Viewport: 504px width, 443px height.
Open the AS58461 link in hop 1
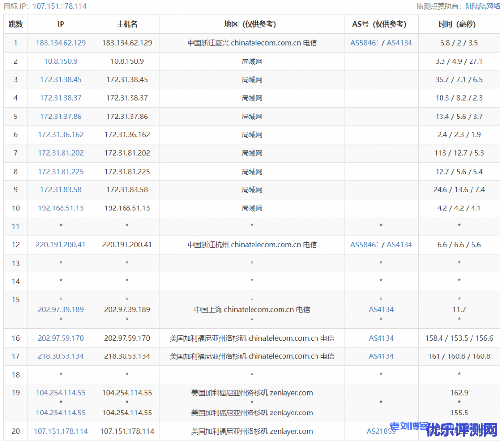[365, 43]
